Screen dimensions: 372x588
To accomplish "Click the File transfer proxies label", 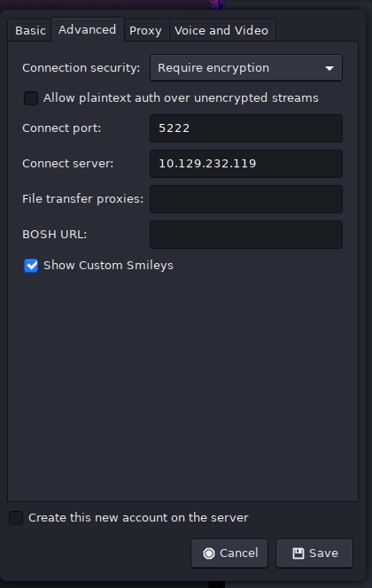I will click(83, 198).
